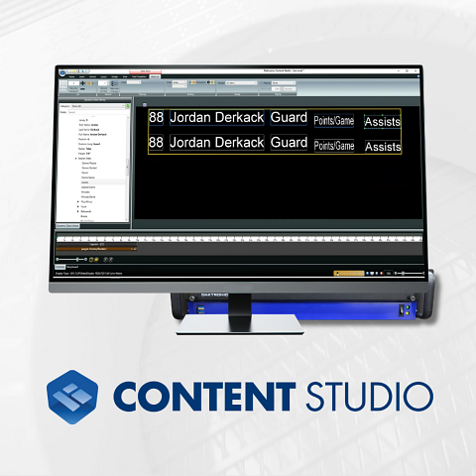This screenshot has height=476, width=476.
Task: Open the Category dropdown showing Show All
Action: [x=96, y=106]
